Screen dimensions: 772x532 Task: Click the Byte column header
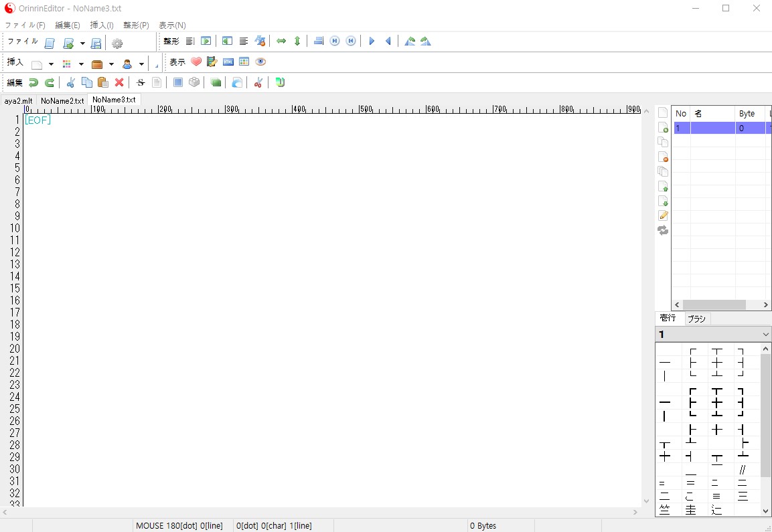[747, 114]
